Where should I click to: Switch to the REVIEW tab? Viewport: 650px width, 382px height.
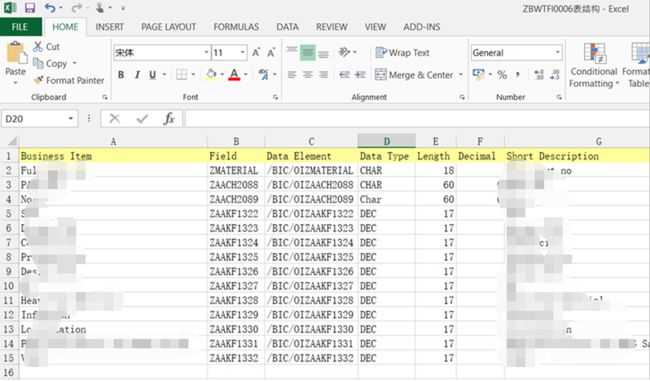332,27
